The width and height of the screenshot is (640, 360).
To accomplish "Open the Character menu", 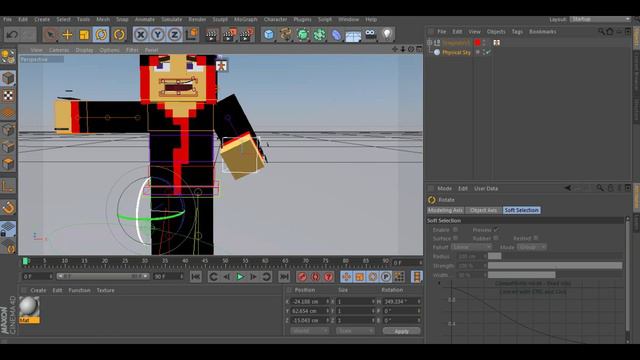I will (275, 19).
